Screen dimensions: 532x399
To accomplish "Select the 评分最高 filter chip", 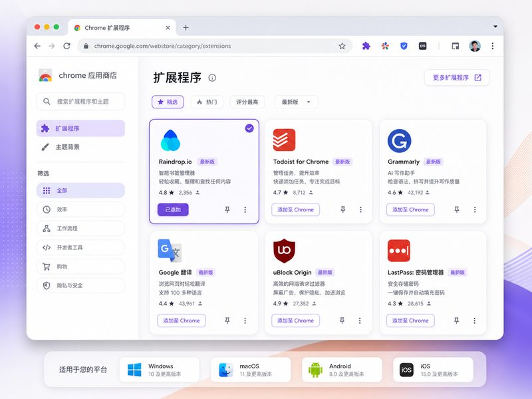I will [x=247, y=102].
